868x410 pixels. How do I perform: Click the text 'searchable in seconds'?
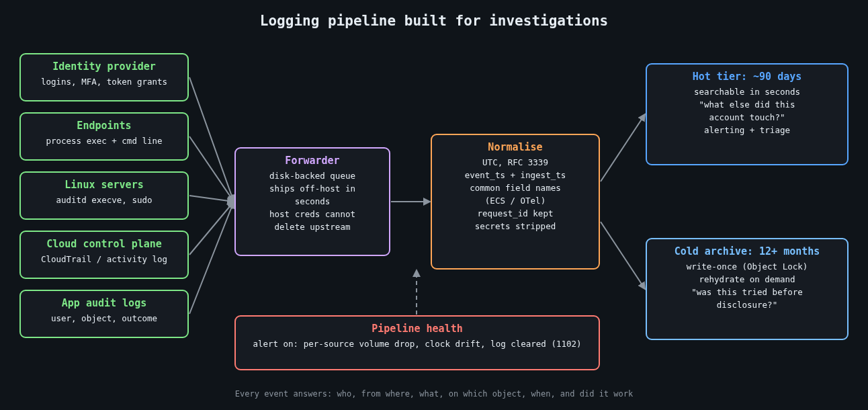(747, 92)
